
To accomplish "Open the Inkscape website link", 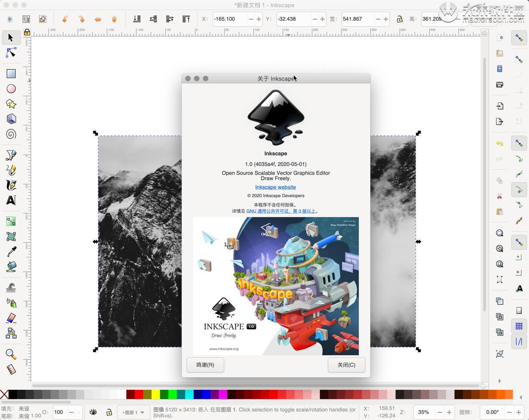I will pos(276,187).
